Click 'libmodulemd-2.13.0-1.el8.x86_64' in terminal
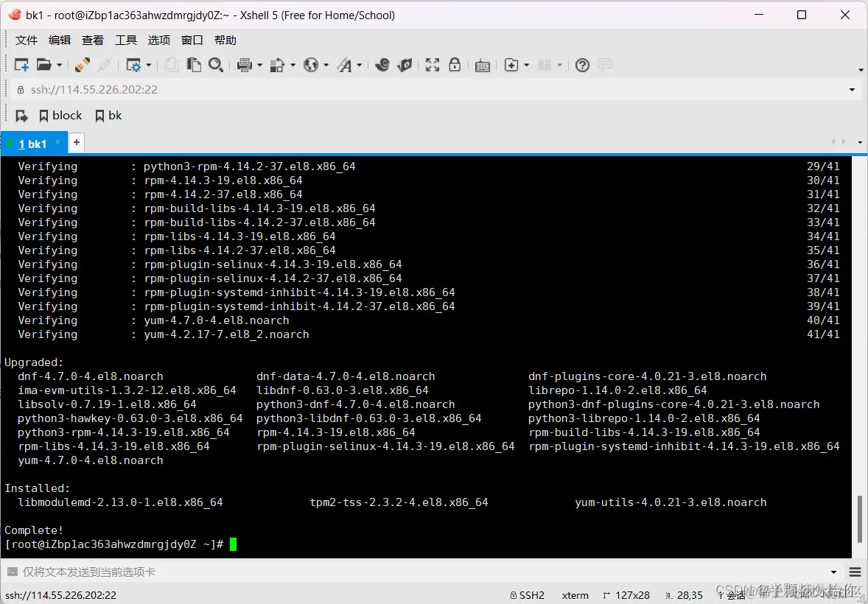 [x=120, y=502]
